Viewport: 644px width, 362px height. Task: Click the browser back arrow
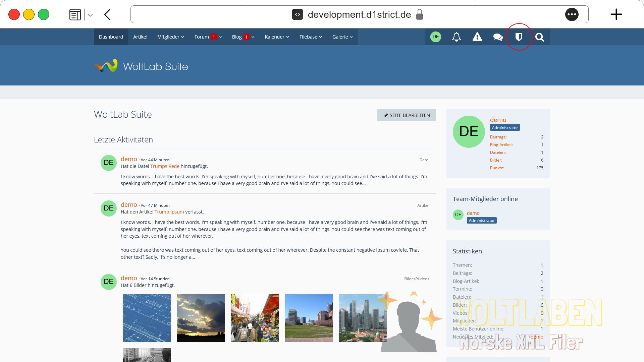pos(107,14)
